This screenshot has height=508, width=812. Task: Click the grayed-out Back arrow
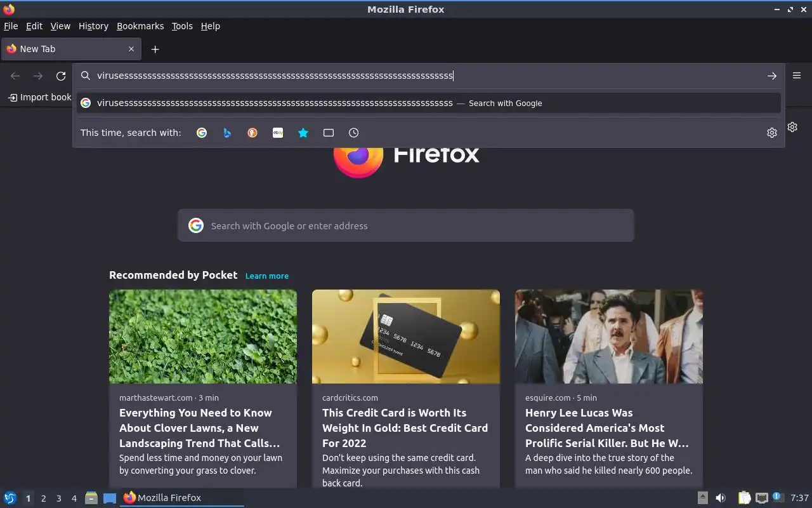pos(15,76)
